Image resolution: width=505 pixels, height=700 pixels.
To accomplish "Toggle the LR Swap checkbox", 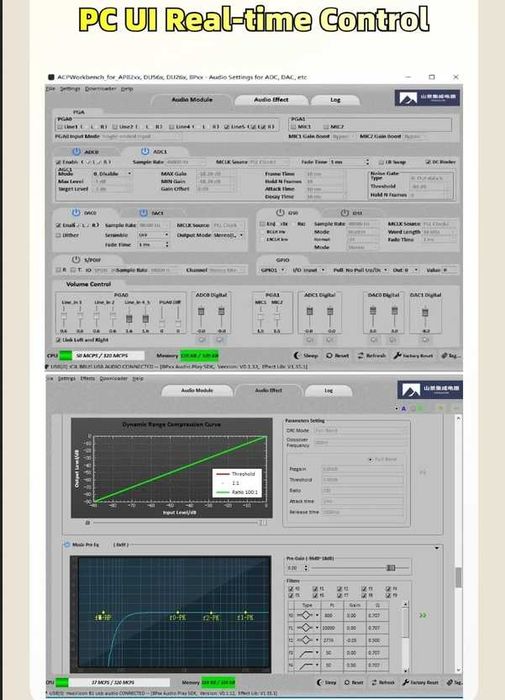I will [381, 162].
